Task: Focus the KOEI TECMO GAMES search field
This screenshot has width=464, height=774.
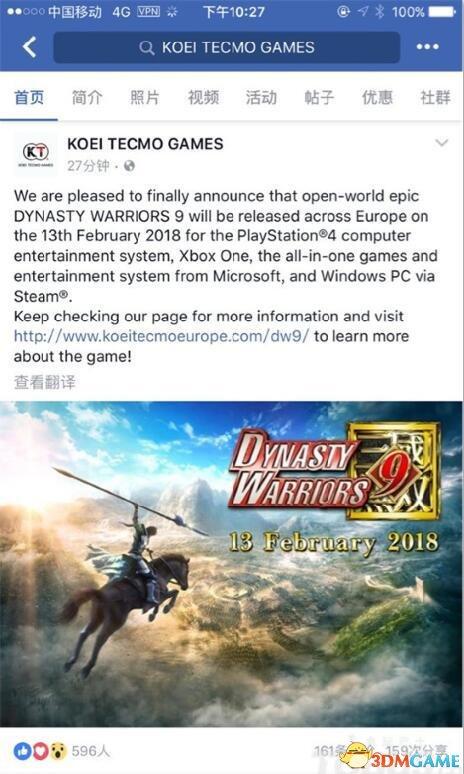Action: point(227,47)
